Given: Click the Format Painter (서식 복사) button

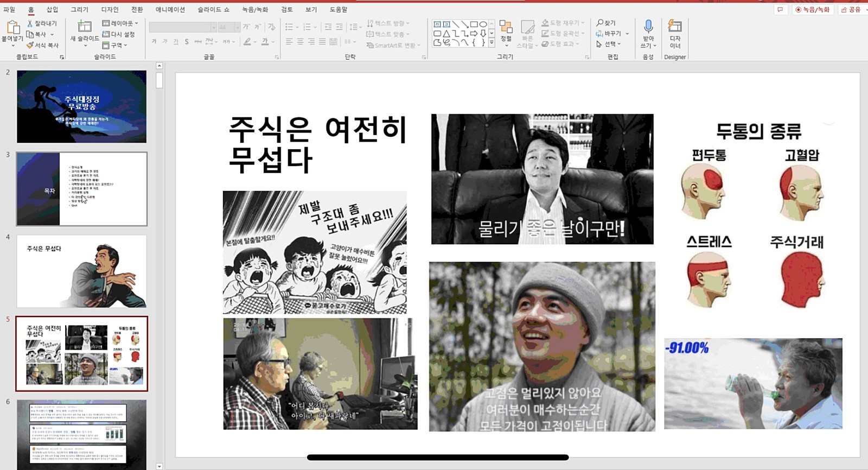Looking at the screenshot, I should point(42,45).
